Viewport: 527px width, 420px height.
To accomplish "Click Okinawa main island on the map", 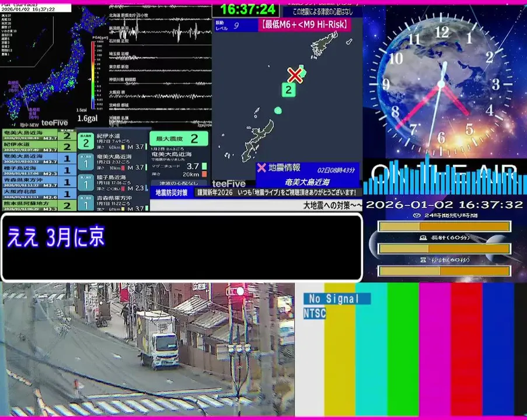I will pos(259,141).
